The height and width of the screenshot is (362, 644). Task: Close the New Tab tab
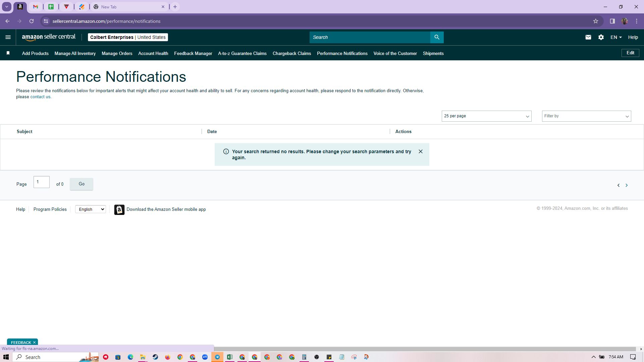[163, 7]
